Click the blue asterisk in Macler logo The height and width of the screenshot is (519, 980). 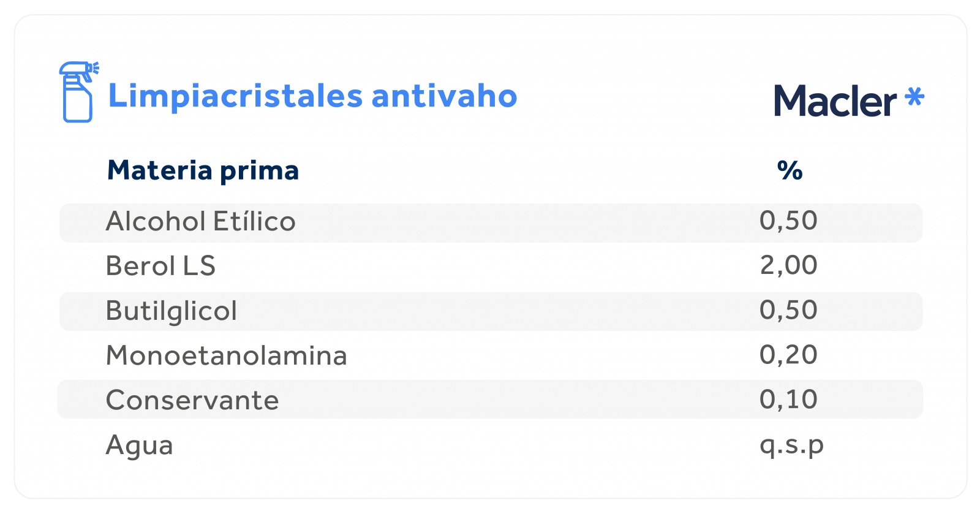tap(914, 97)
